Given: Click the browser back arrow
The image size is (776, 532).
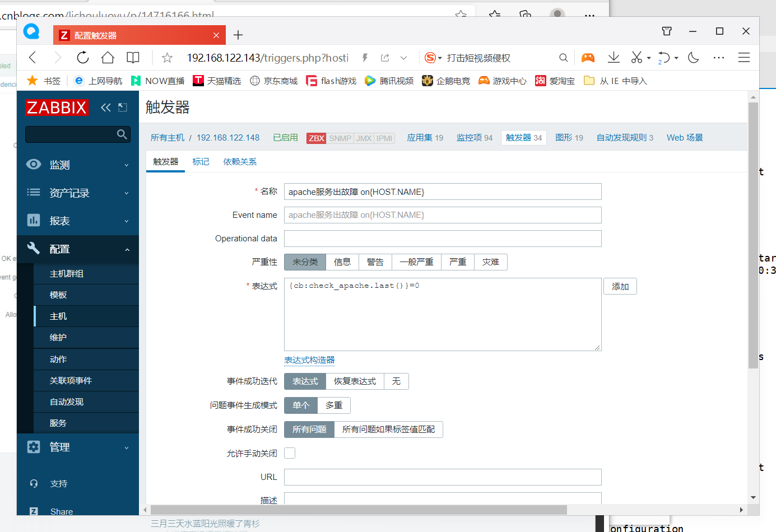Looking at the screenshot, I should [x=32, y=58].
